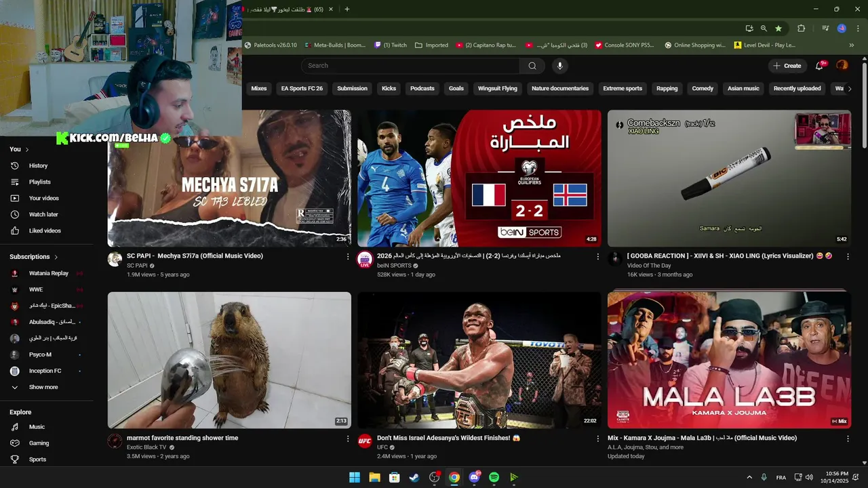Open options for beIN SPORTS match summary video
This screenshot has height=488, width=868.
pos(597,257)
